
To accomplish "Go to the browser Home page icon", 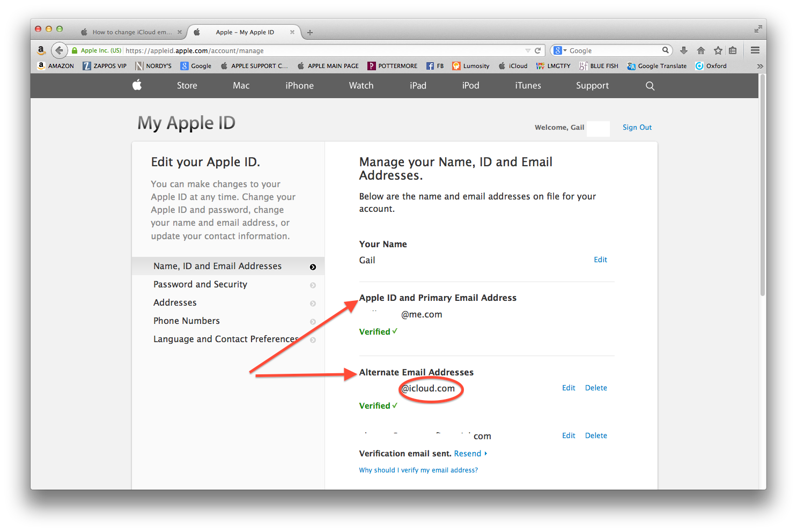I will click(x=701, y=50).
